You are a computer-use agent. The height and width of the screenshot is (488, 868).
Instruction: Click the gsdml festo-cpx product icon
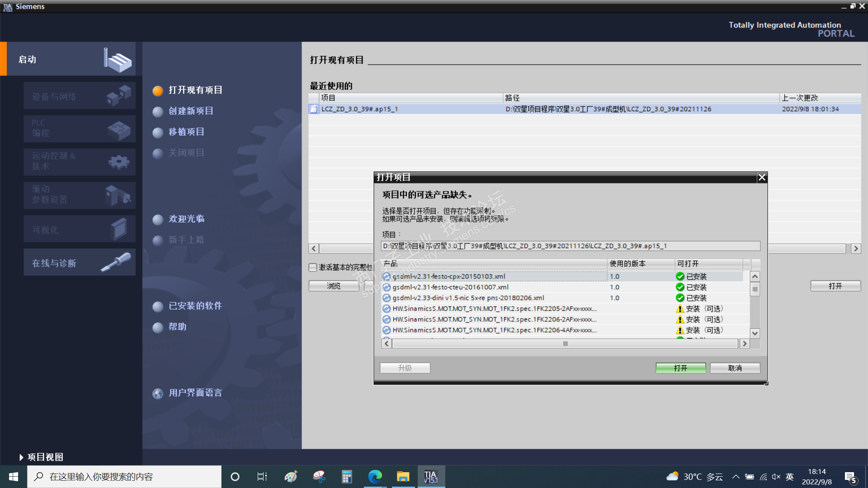pyautogui.click(x=387, y=276)
